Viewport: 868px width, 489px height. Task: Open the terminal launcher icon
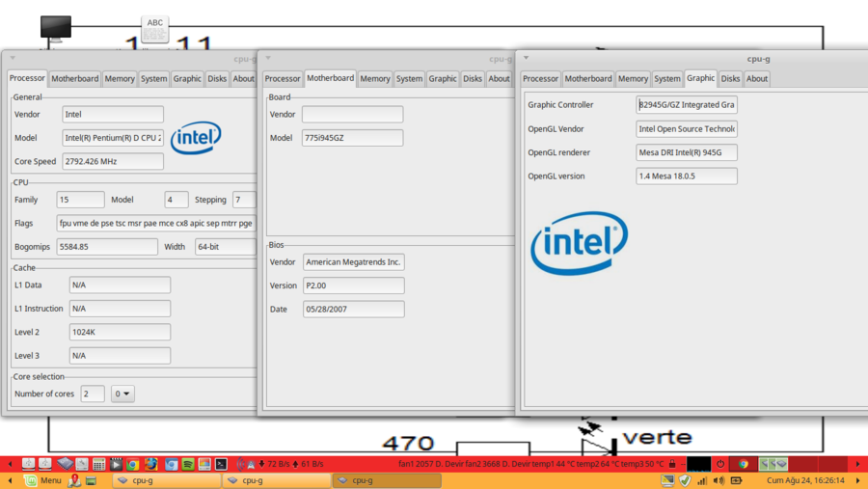click(221, 464)
